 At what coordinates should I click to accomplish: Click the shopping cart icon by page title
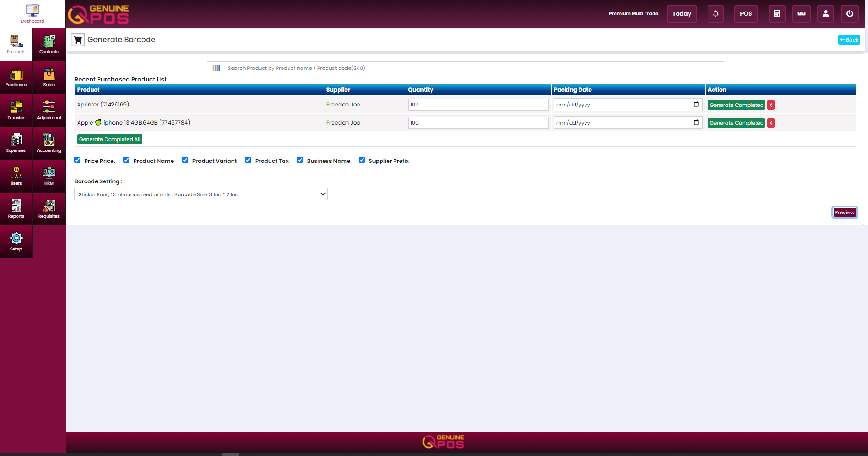point(78,40)
